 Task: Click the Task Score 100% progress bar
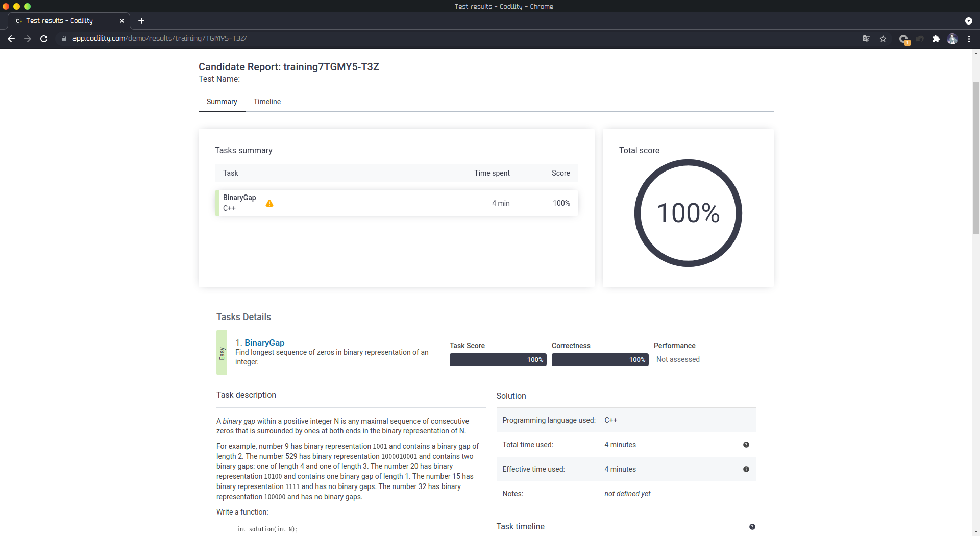click(498, 360)
